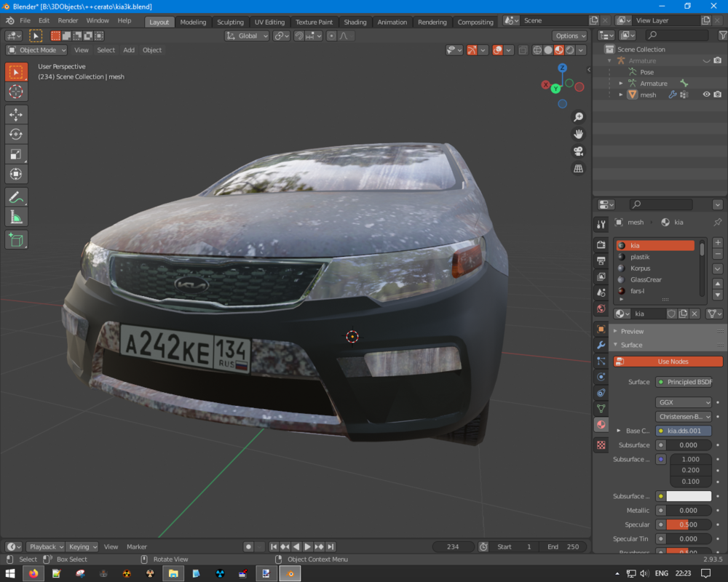The width and height of the screenshot is (728, 582).
Task: Click the Add Cube tool icon
Action: point(16,239)
